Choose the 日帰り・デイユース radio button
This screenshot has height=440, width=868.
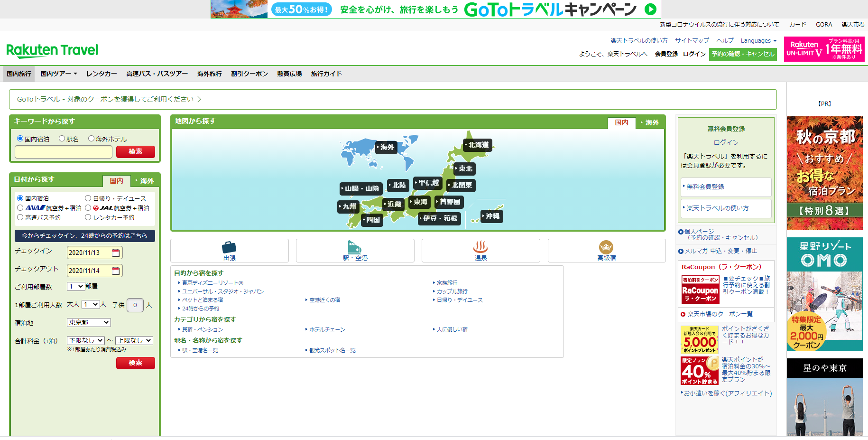(x=88, y=198)
